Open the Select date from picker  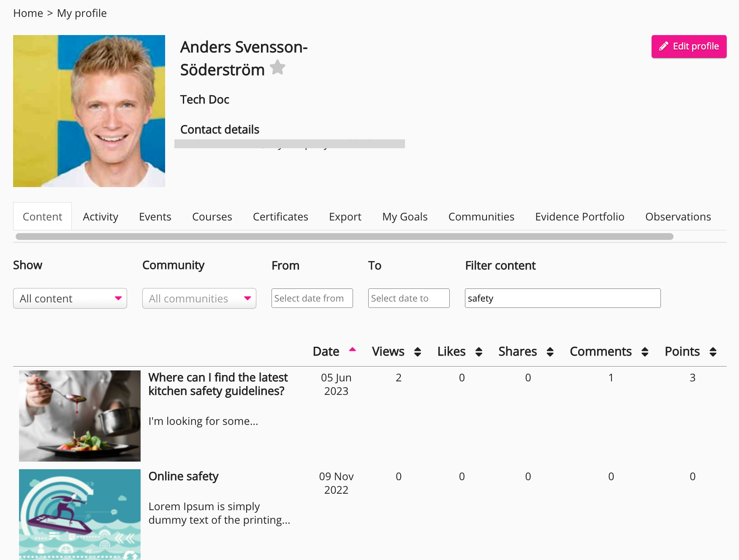point(312,298)
